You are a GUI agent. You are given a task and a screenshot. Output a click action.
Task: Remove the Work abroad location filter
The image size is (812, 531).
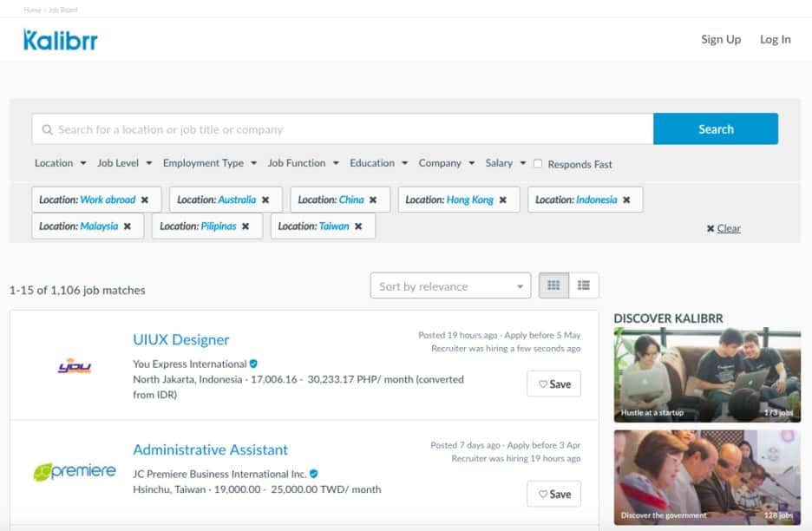click(x=145, y=200)
